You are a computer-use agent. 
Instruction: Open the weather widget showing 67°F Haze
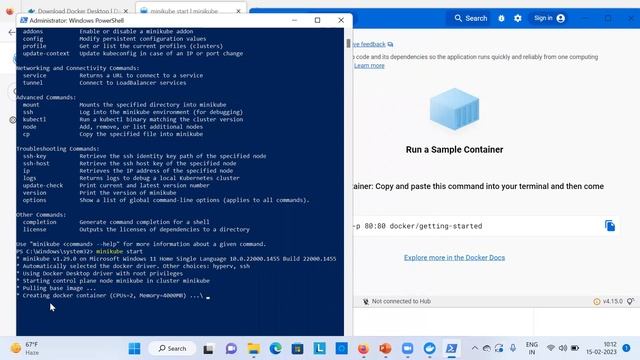25,348
